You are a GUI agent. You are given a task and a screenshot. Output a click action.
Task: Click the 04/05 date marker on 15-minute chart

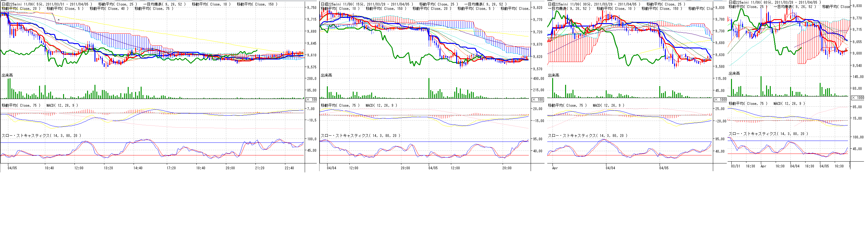point(433,168)
